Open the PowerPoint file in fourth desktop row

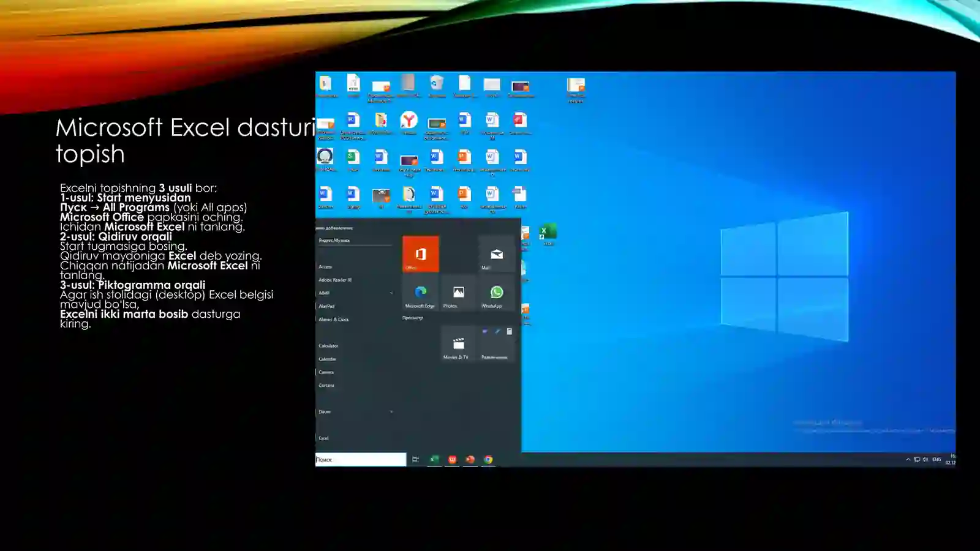[x=464, y=197]
